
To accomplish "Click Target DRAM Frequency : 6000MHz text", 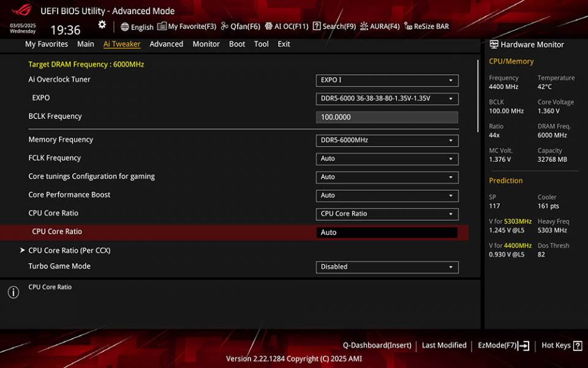I will (86, 64).
